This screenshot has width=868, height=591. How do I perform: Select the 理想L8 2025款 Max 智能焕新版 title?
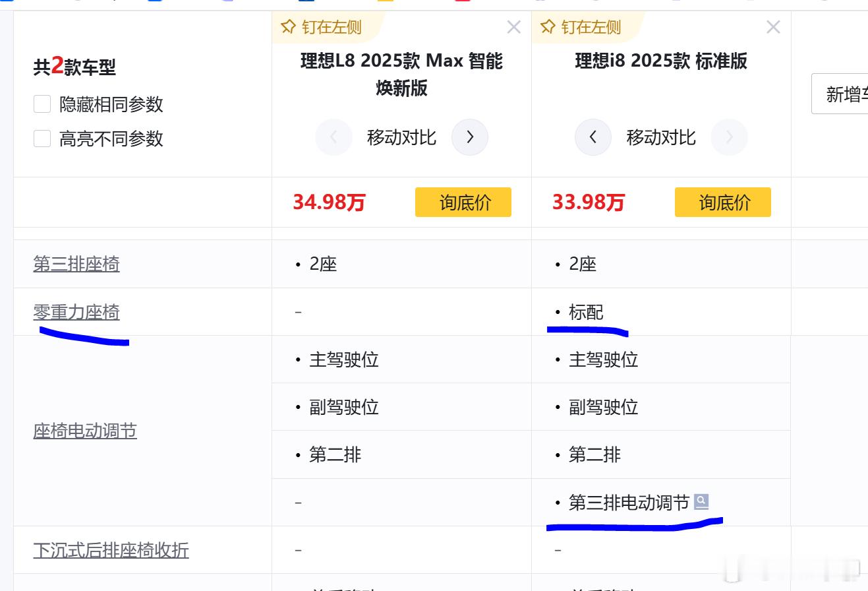(x=401, y=74)
